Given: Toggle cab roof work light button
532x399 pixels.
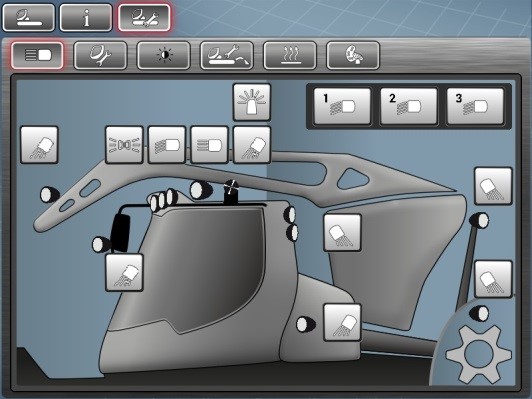Looking at the screenshot, I should tap(252, 145).
